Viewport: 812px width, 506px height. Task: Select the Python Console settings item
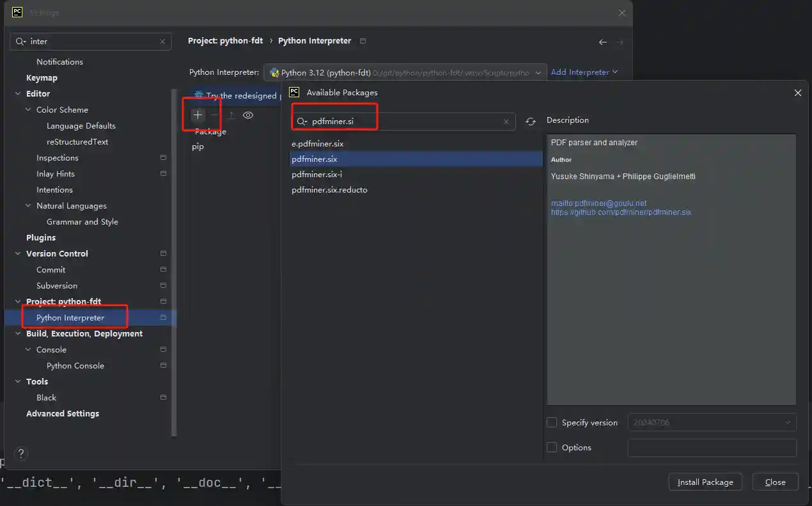(75, 366)
